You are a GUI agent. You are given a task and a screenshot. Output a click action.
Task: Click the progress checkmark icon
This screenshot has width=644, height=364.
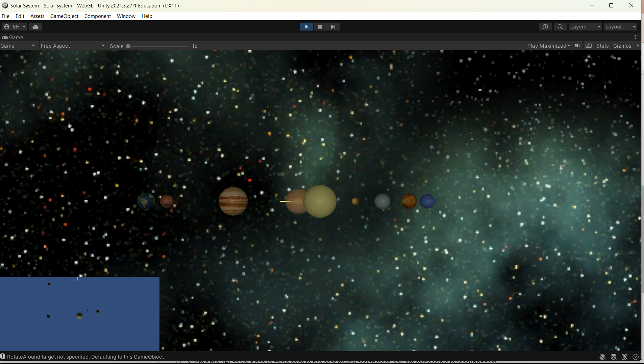pos(636,357)
